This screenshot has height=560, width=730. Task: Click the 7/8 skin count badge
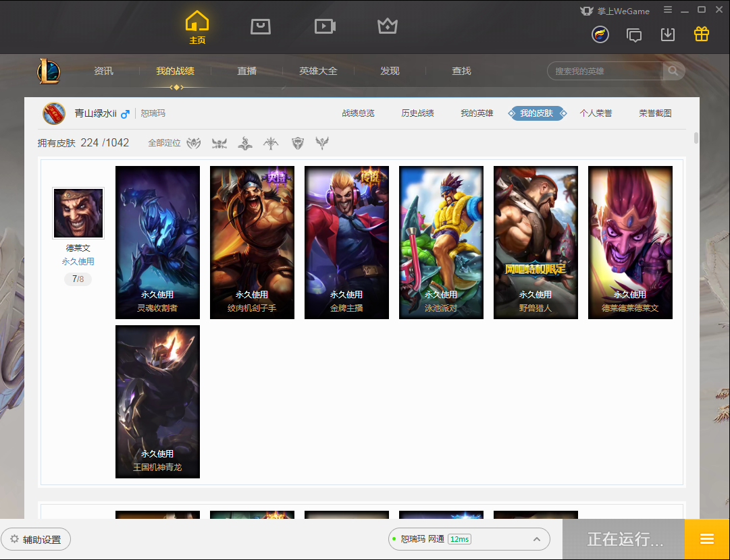(x=78, y=279)
